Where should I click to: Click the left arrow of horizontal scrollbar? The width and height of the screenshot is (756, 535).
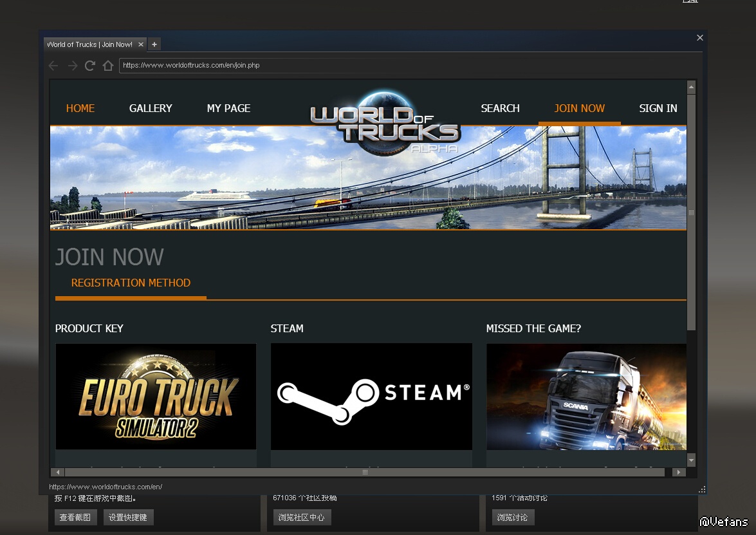(57, 473)
